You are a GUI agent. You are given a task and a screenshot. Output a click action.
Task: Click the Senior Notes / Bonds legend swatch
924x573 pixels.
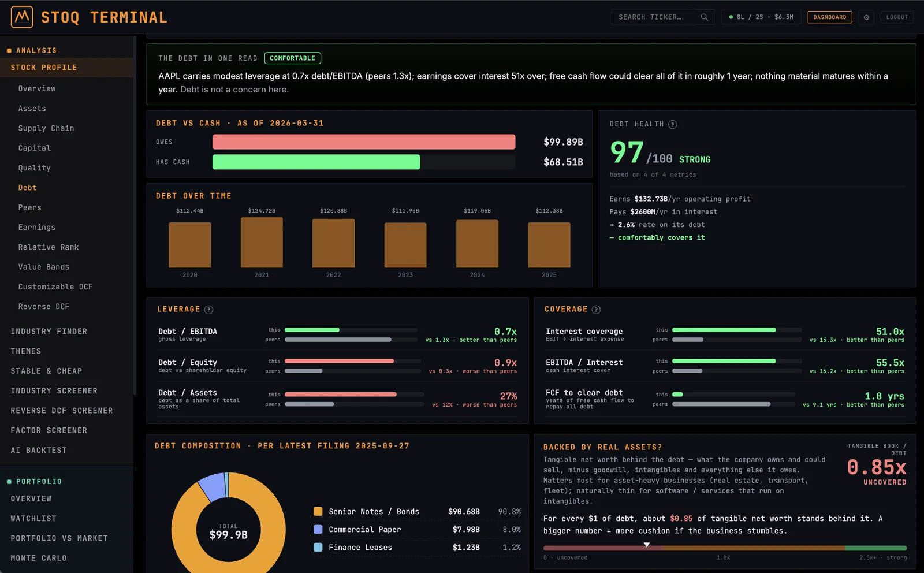click(x=318, y=511)
